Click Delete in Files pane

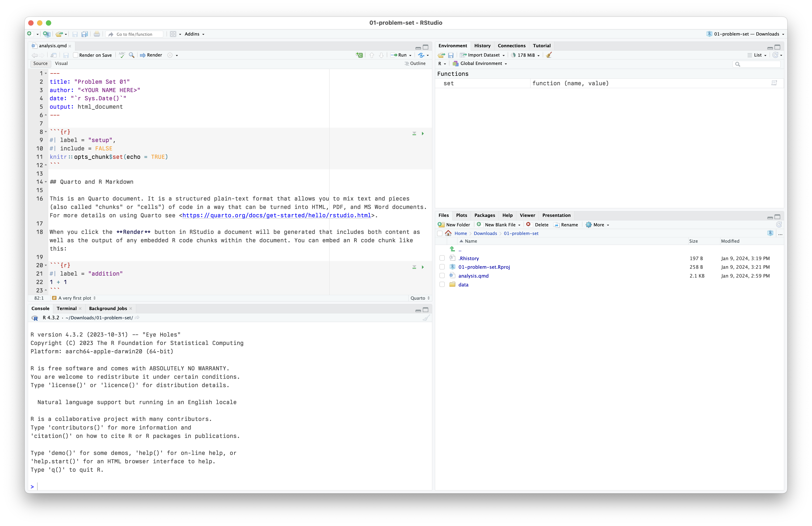click(x=537, y=225)
